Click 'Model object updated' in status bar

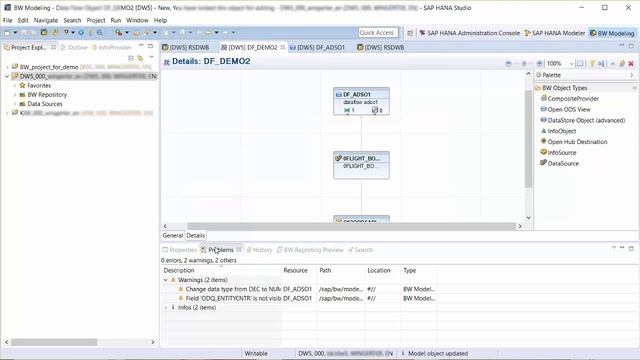point(438,353)
